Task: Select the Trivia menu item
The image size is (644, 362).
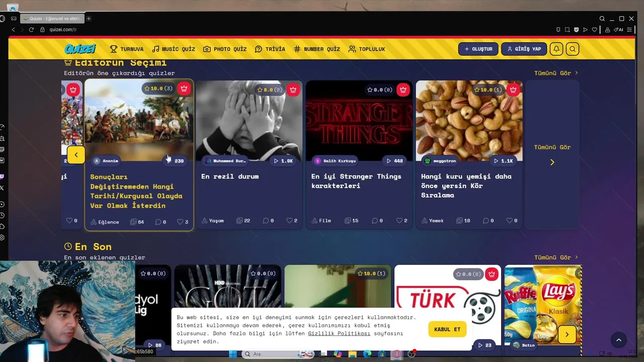Action: pyautogui.click(x=270, y=49)
